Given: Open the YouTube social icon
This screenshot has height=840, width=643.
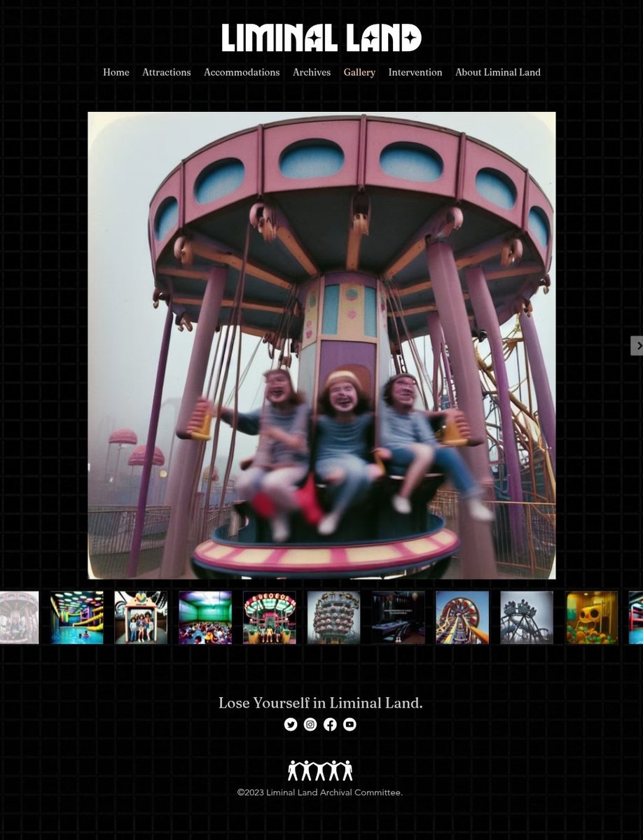Looking at the screenshot, I should (350, 724).
